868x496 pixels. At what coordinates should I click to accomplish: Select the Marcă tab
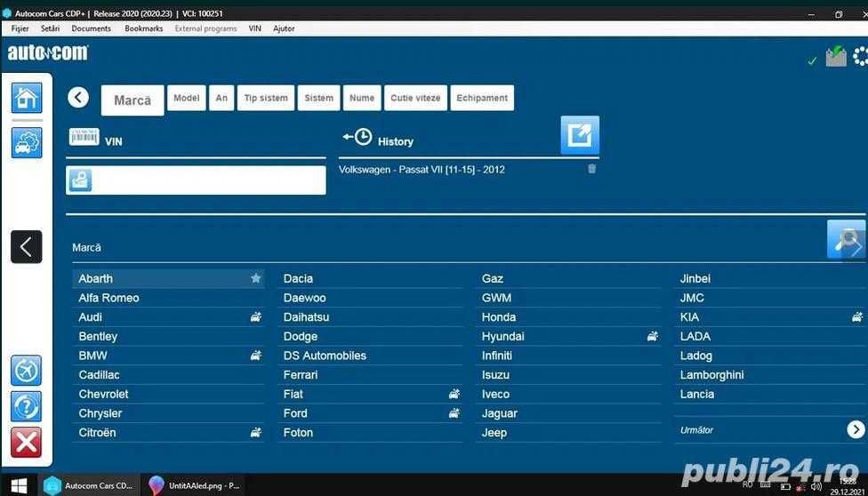(x=133, y=100)
